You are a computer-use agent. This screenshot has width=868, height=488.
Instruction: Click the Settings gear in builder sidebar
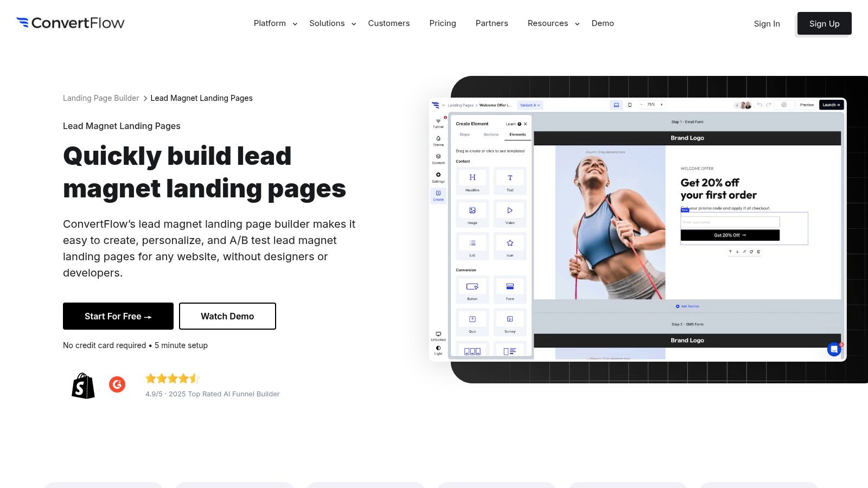438,176
